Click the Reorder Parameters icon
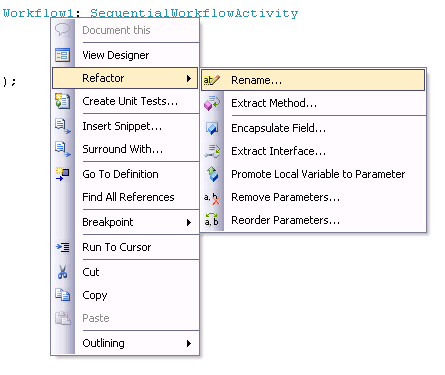 tap(211, 220)
